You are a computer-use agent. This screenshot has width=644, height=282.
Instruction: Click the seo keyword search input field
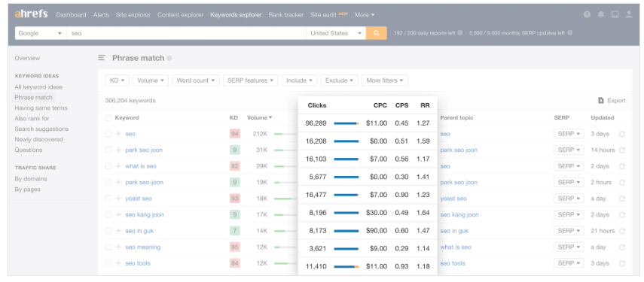(x=187, y=33)
